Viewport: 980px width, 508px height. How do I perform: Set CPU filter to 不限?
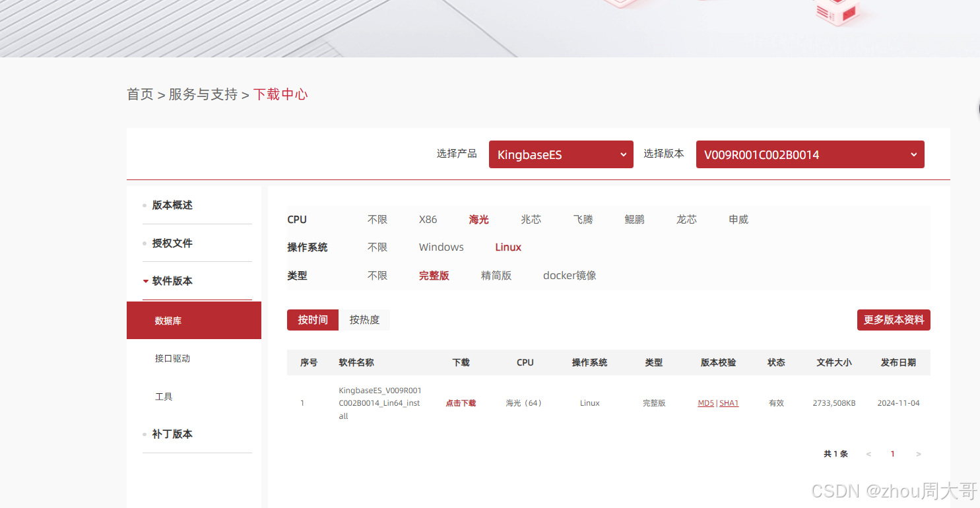coord(377,220)
